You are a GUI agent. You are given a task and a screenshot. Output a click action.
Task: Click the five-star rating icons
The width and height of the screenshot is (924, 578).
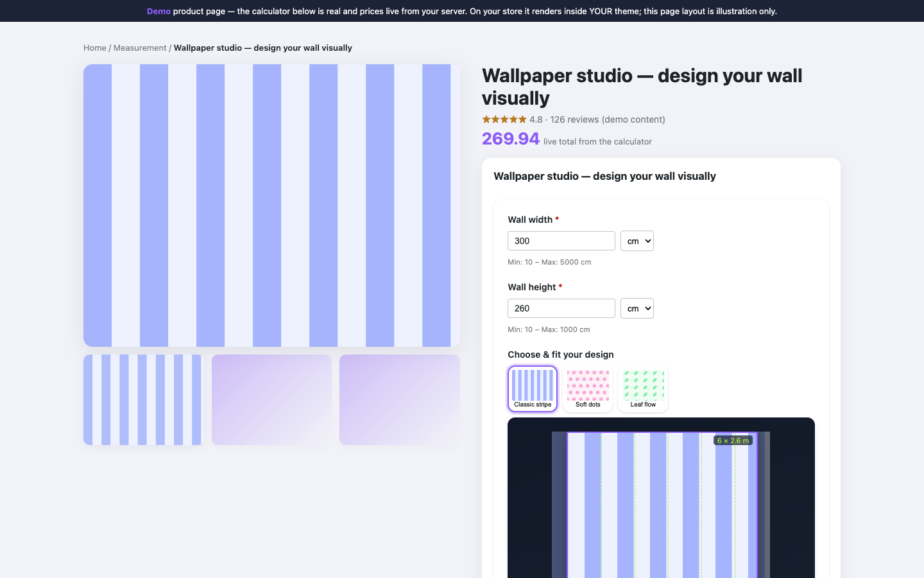click(x=504, y=119)
